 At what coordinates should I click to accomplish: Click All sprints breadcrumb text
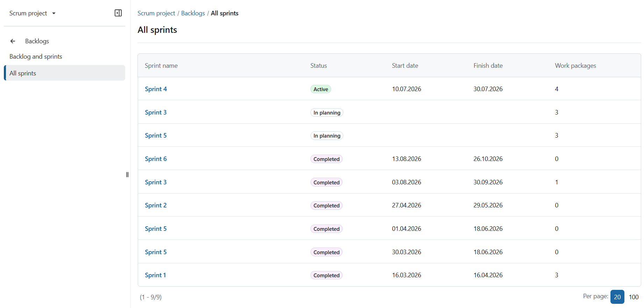tap(224, 13)
